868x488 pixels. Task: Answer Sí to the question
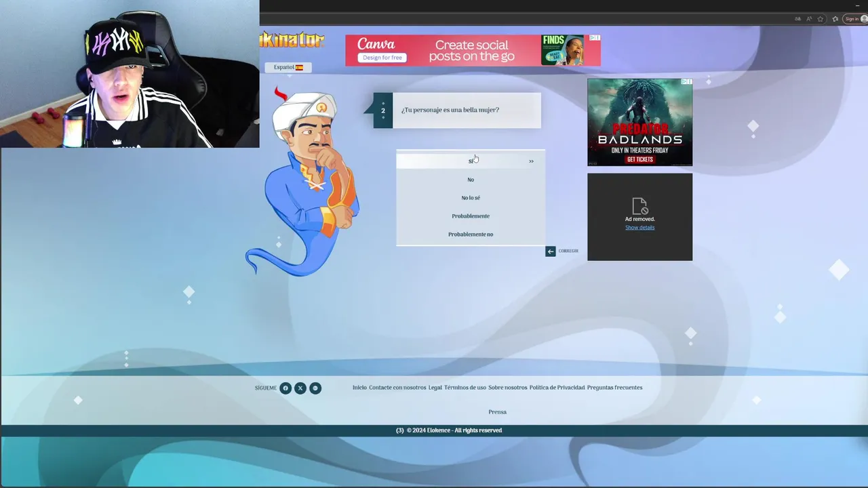pyautogui.click(x=471, y=161)
